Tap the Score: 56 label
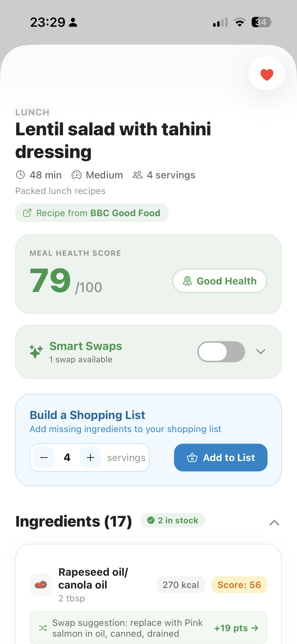This screenshot has height=644, width=297. pyautogui.click(x=239, y=585)
